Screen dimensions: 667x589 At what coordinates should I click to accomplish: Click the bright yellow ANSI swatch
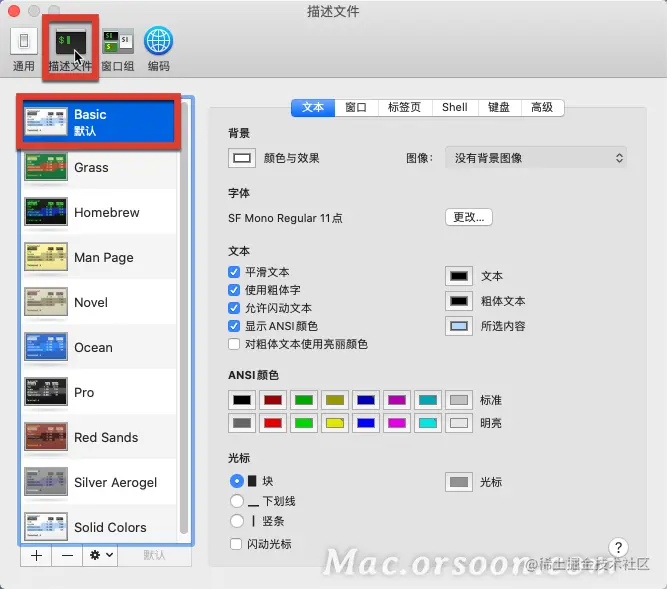335,423
